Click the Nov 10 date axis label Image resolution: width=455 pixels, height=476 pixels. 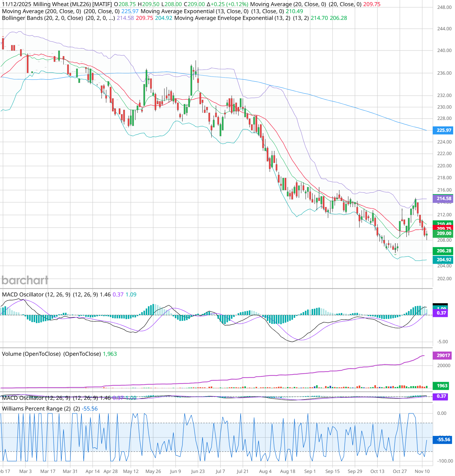pos(422,471)
